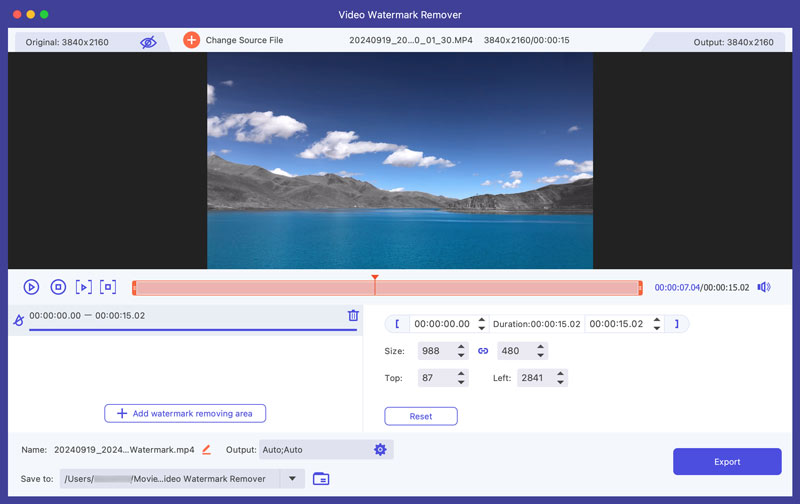
Task: Click the Size width stepper arrows
Action: [461, 351]
